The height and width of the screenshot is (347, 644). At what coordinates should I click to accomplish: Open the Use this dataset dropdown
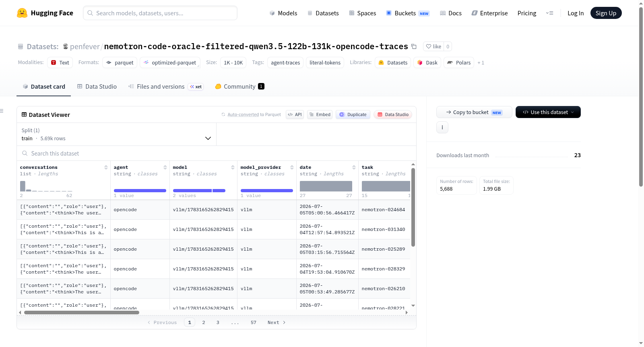tap(548, 112)
